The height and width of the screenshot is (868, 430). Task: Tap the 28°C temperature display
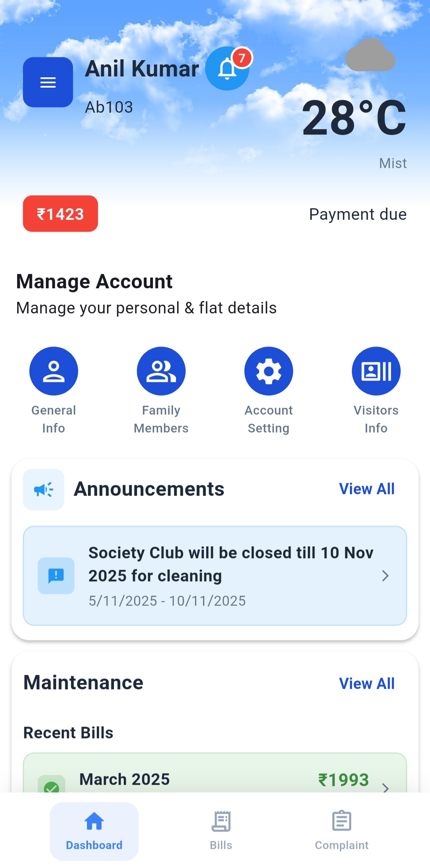pos(354,118)
